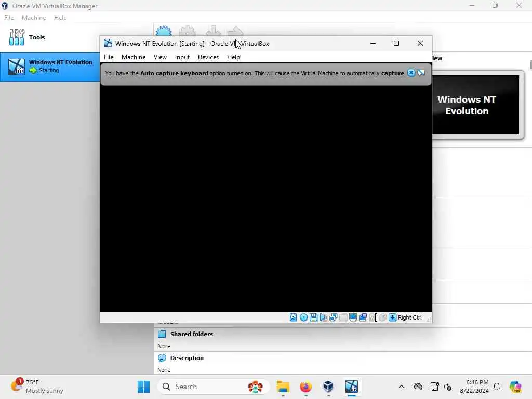Click the grayed Settings gear toolbar icon
The height and width of the screenshot is (399, 532).
tap(188, 31)
